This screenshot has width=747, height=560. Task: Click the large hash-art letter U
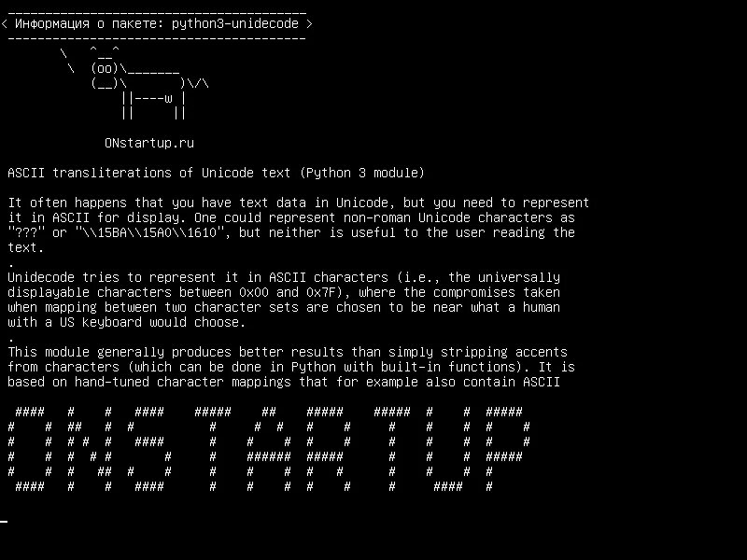pyautogui.click(x=448, y=449)
